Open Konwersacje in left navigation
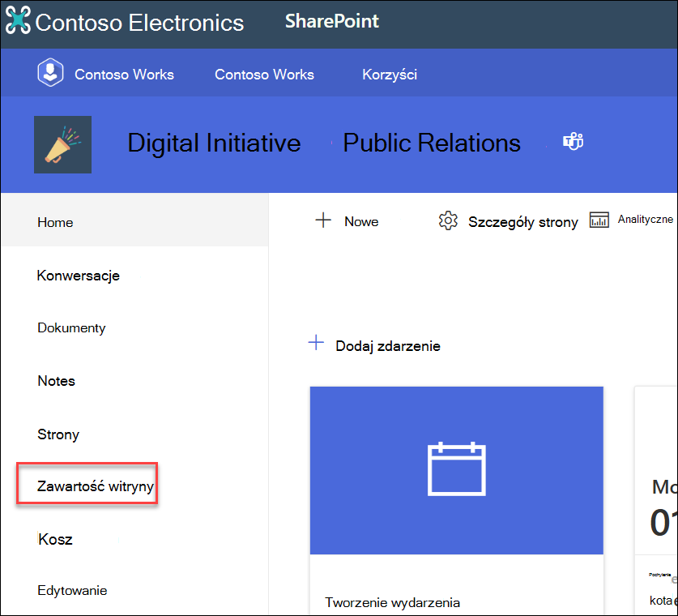 coord(79,276)
